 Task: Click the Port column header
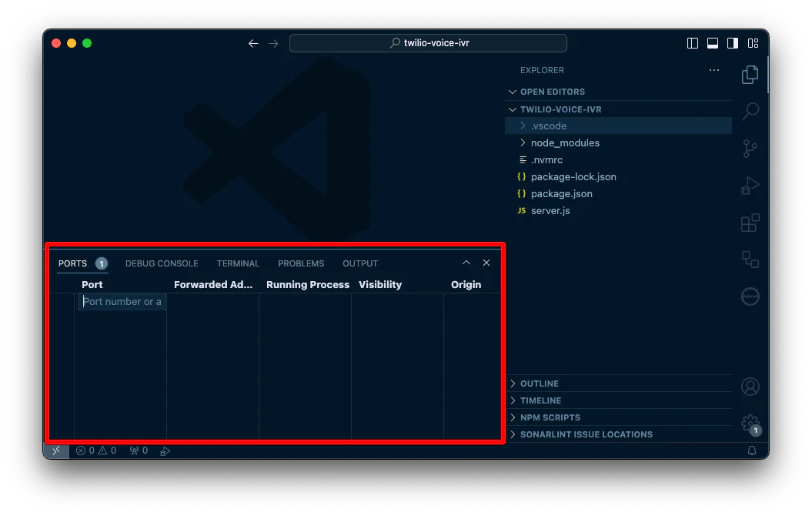pos(92,284)
